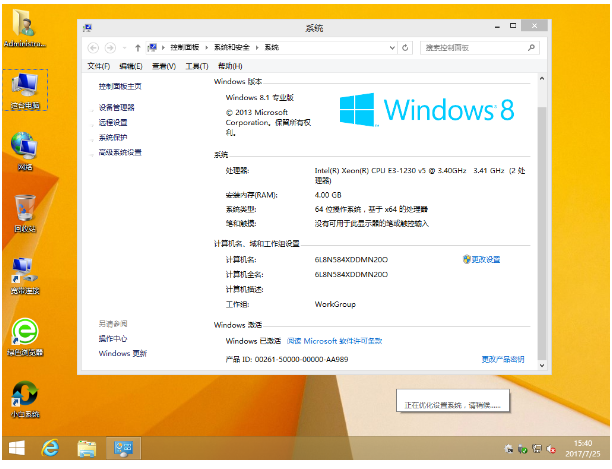The image size is (612, 469).
Task: Open System protection link
Action: pos(113,137)
